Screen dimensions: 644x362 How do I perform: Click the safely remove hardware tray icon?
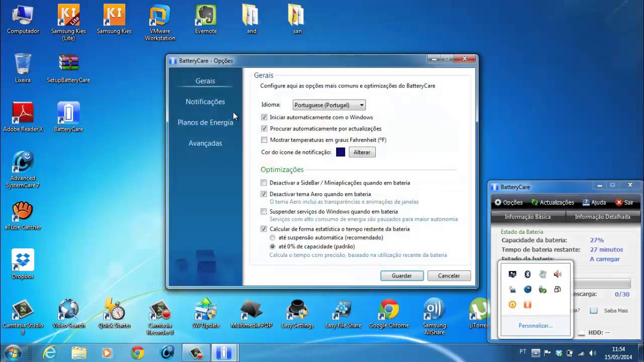pos(542,290)
